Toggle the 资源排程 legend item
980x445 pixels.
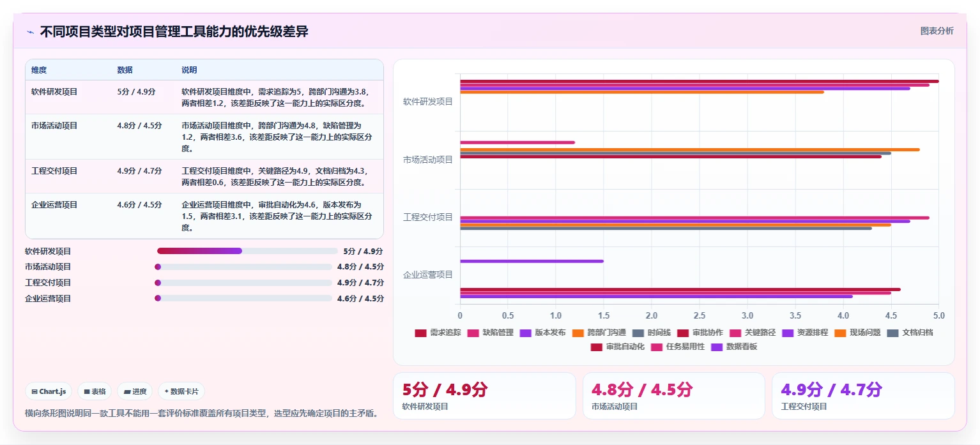pos(804,333)
